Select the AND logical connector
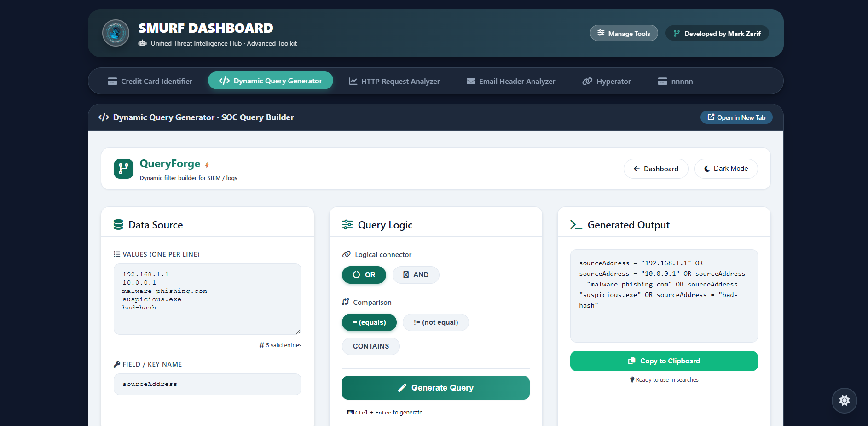The height and width of the screenshot is (426, 868). click(x=416, y=275)
